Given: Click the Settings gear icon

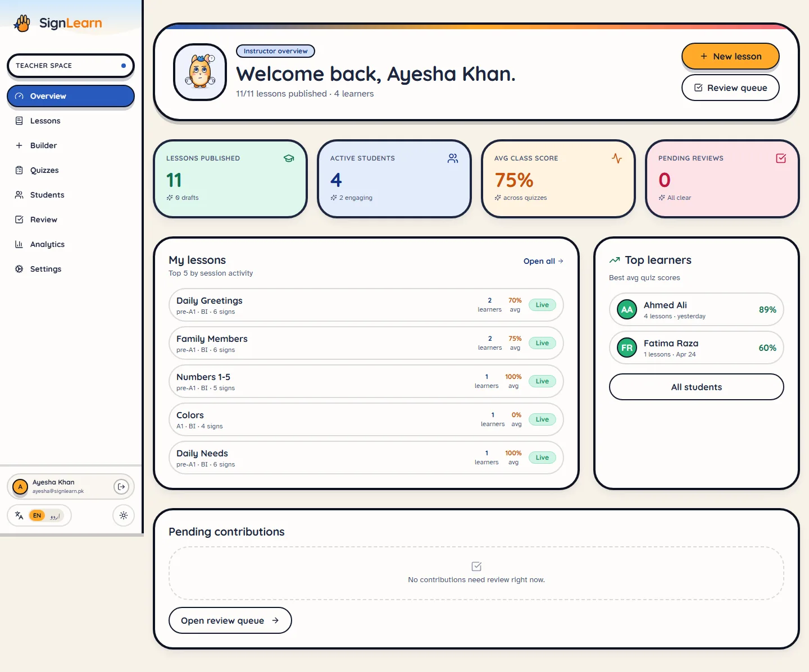Looking at the screenshot, I should click(x=19, y=269).
